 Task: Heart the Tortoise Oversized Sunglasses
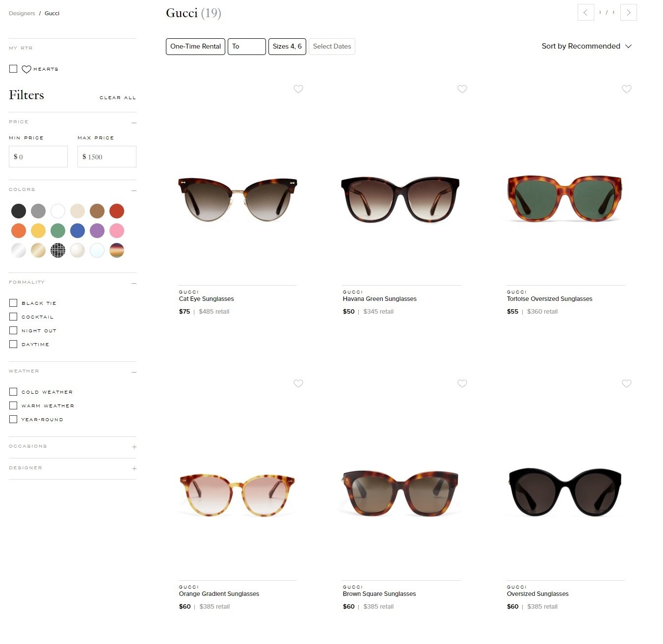[627, 89]
